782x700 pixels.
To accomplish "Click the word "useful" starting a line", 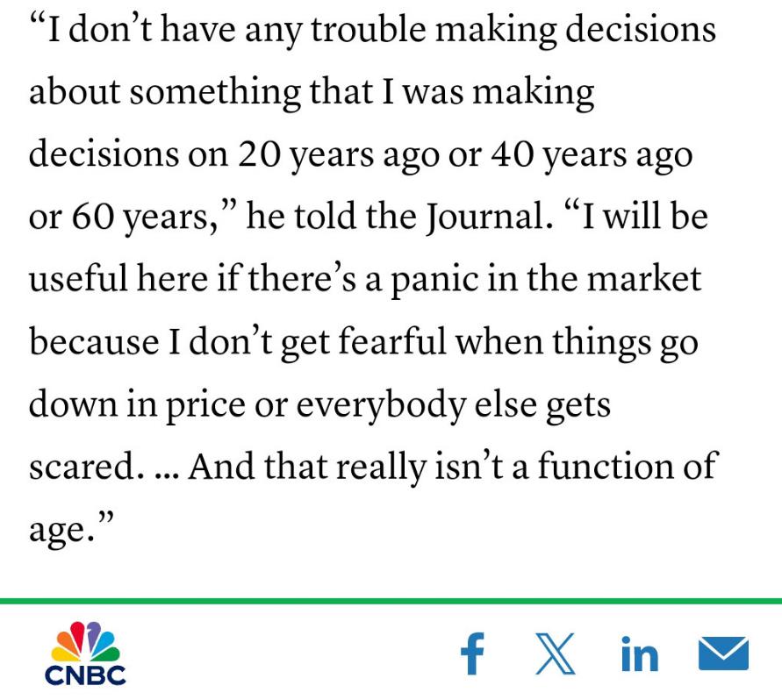I will tap(78, 279).
